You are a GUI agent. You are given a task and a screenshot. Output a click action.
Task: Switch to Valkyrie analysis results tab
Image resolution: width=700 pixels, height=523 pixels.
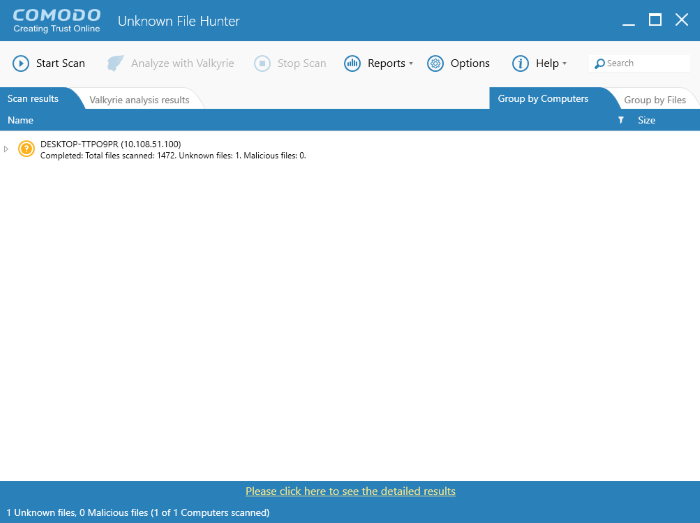click(x=139, y=100)
